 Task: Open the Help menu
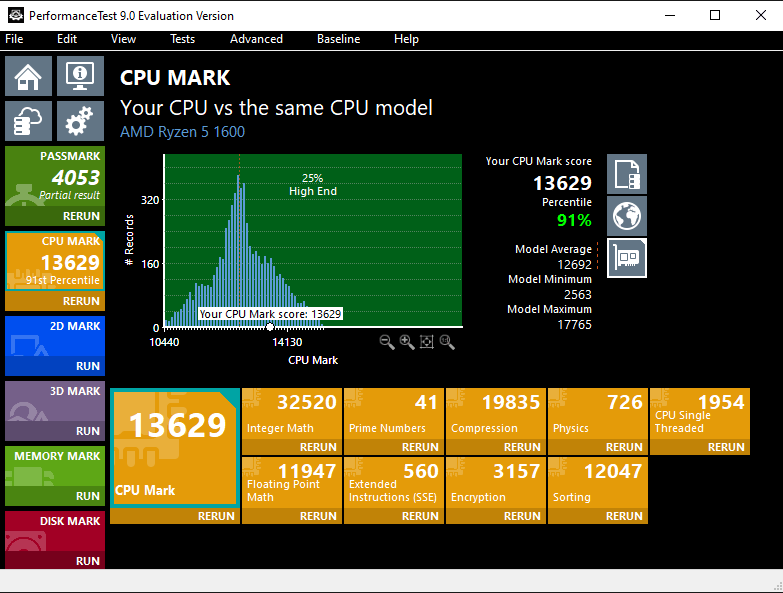point(406,39)
